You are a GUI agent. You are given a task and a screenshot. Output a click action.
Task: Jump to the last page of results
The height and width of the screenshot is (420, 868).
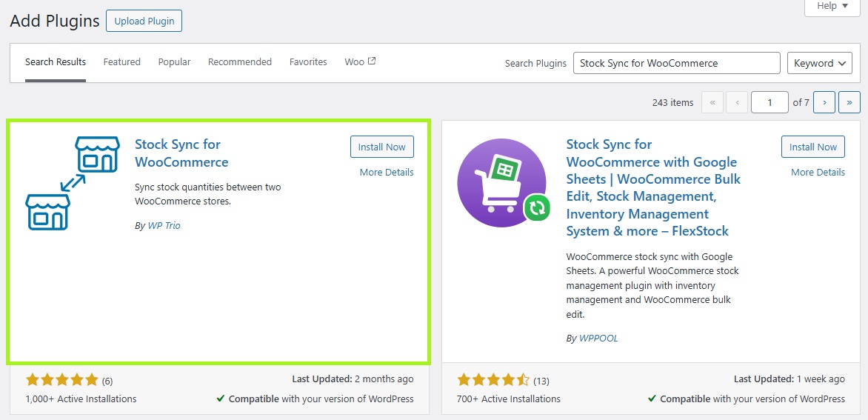tap(849, 102)
